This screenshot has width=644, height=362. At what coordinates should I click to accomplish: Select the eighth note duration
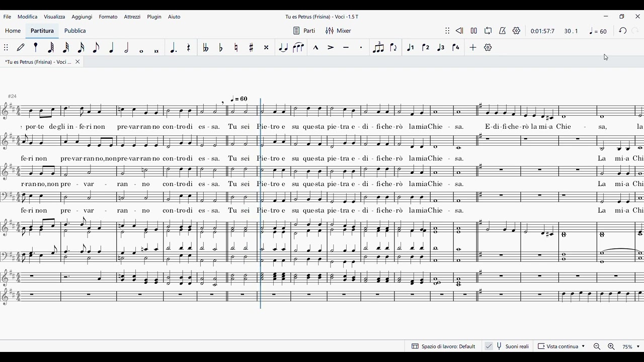(x=96, y=47)
